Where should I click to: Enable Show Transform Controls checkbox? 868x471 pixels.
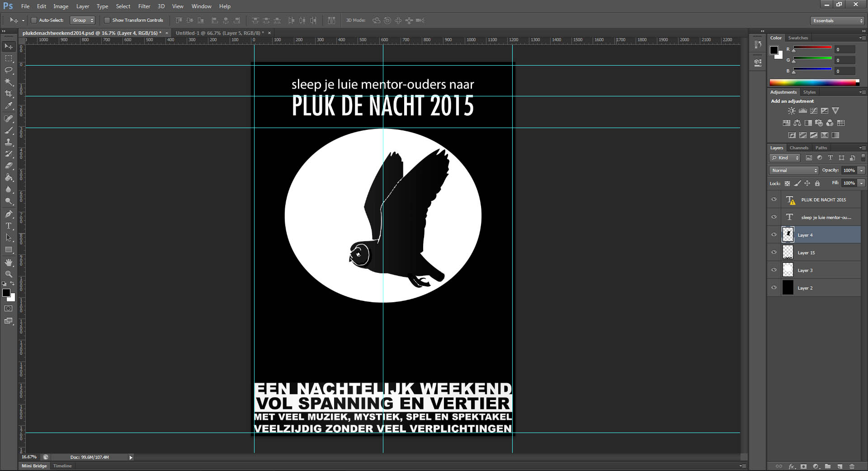pos(107,20)
